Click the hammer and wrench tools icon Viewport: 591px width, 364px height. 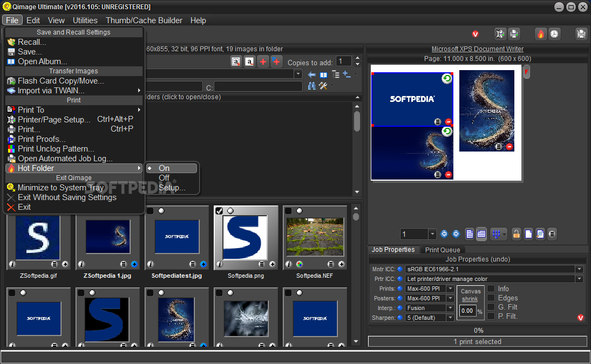pos(323,86)
